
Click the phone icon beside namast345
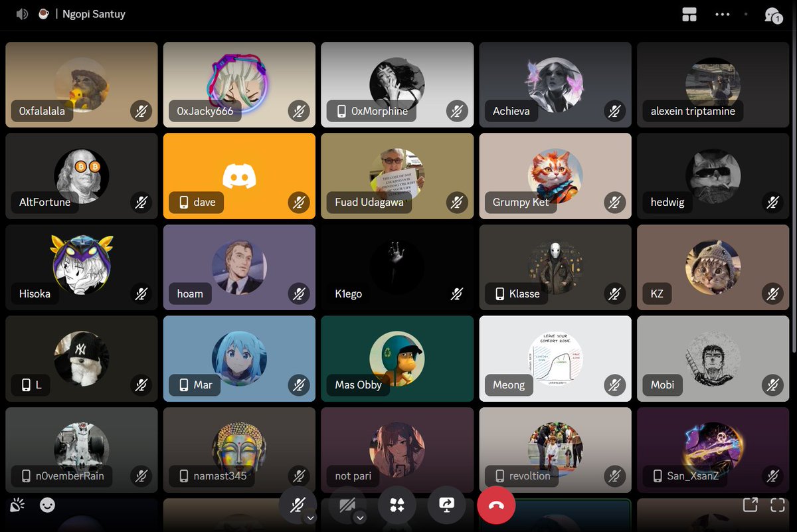(x=184, y=476)
